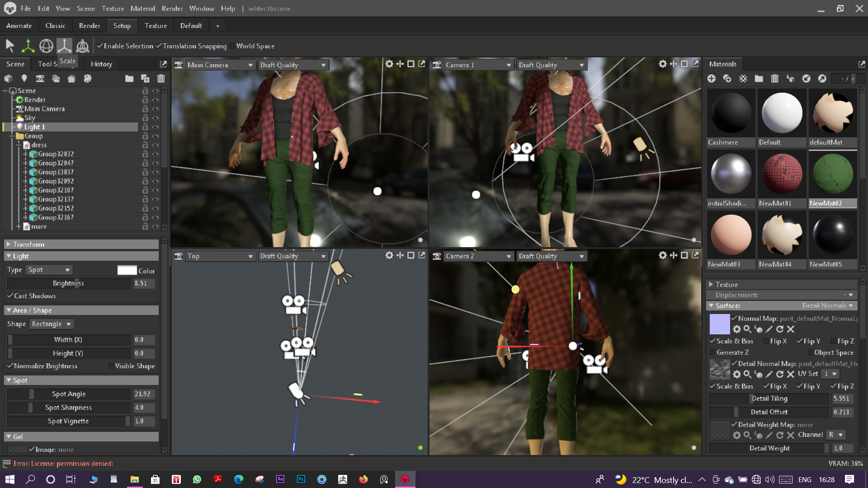Select the Translate gizmo tool
This screenshot has height=488, width=868.
point(28,46)
